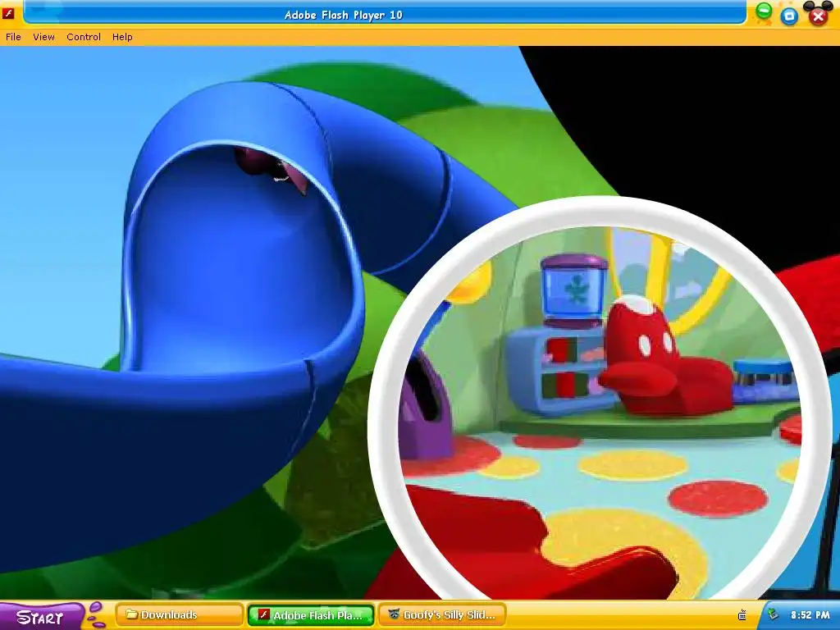Click the 8:52 PM clock
Viewport: 840px width, 630px height.
(810, 615)
